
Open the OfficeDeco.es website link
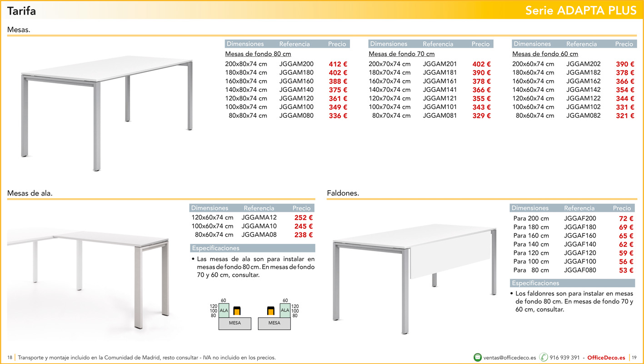(x=606, y=358)
